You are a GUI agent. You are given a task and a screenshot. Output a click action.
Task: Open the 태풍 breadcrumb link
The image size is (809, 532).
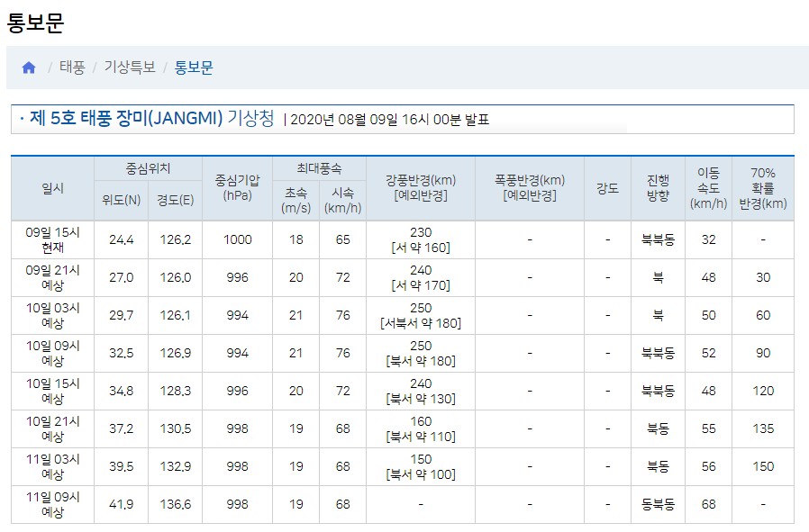[72, 67]
